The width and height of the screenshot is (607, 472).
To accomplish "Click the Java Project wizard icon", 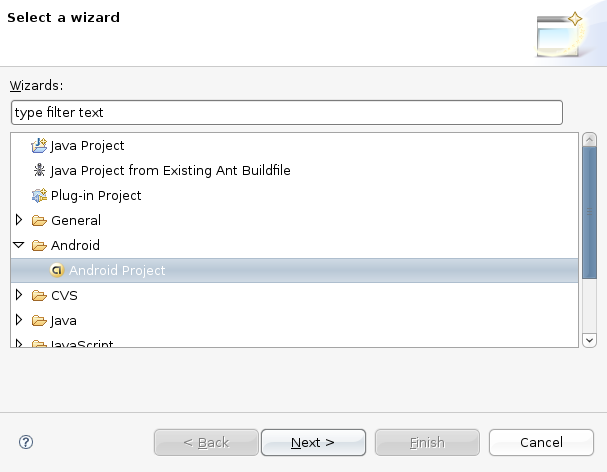I will pos(39,146).
